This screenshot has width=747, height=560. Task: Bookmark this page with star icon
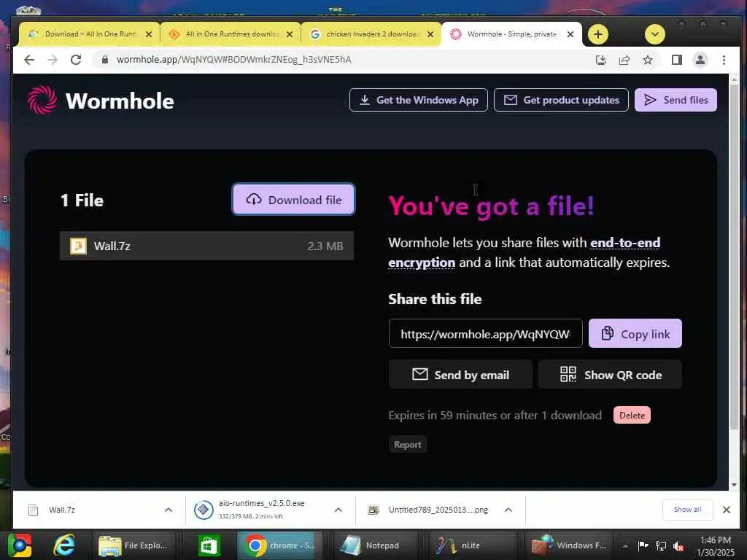[x=648, y=60]
